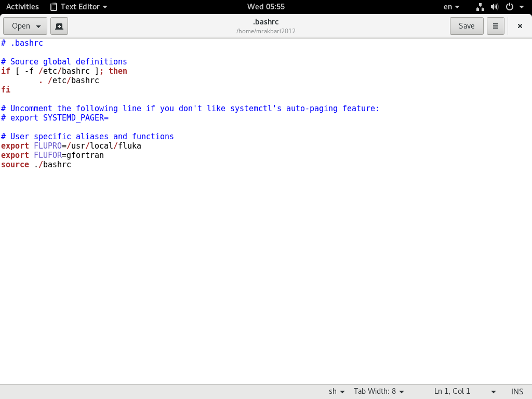Place cursor on 'if [ -f /etc/bashrc ]; then'

[x=64, y=71]
